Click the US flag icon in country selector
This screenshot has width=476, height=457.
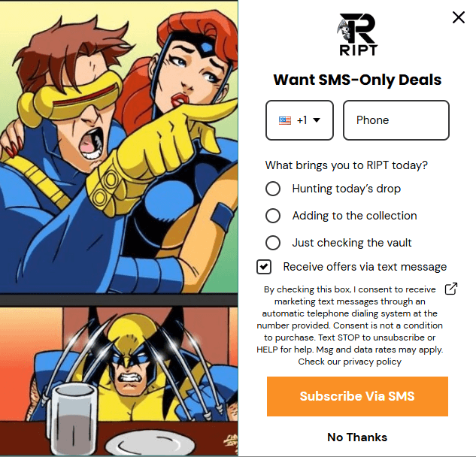(285, 120)
